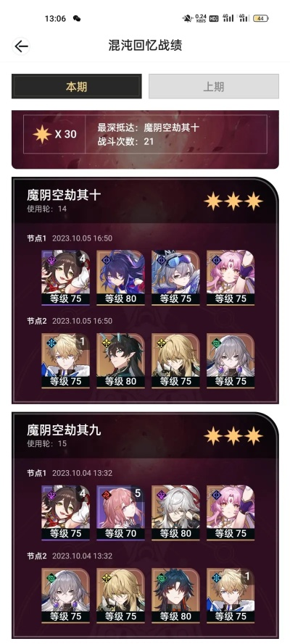Select white-haired level 80 character in 其九 节点1
Screen dimensions: 290x644
175,513
